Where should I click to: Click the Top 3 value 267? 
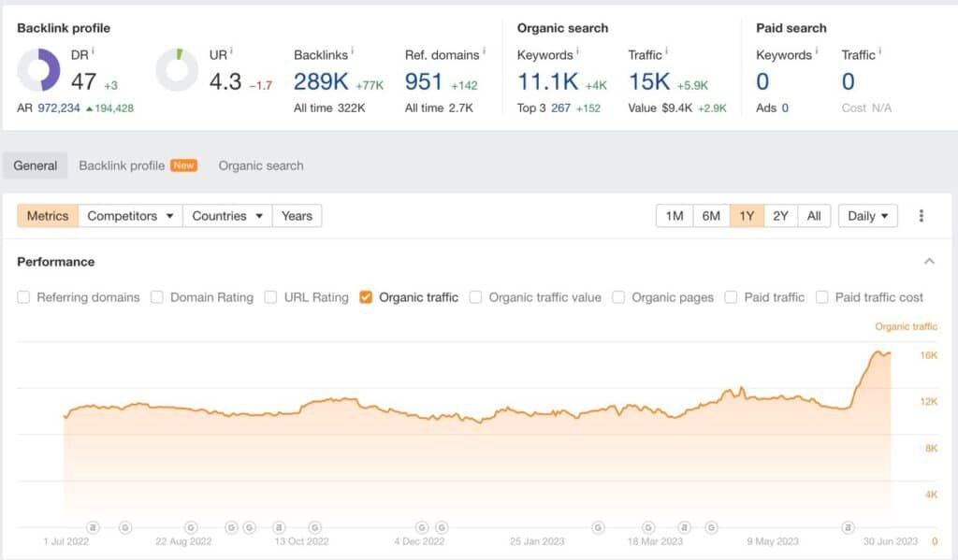560,108
